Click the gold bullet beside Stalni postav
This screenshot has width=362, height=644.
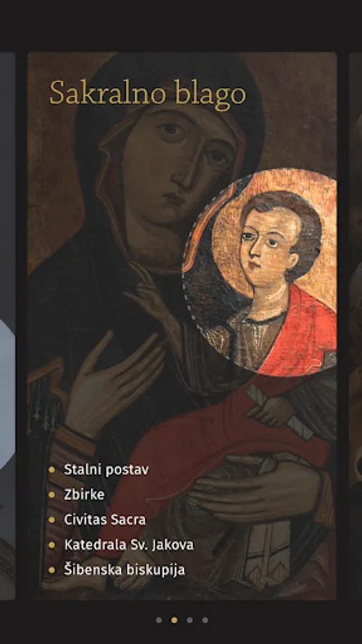point(52,470)
